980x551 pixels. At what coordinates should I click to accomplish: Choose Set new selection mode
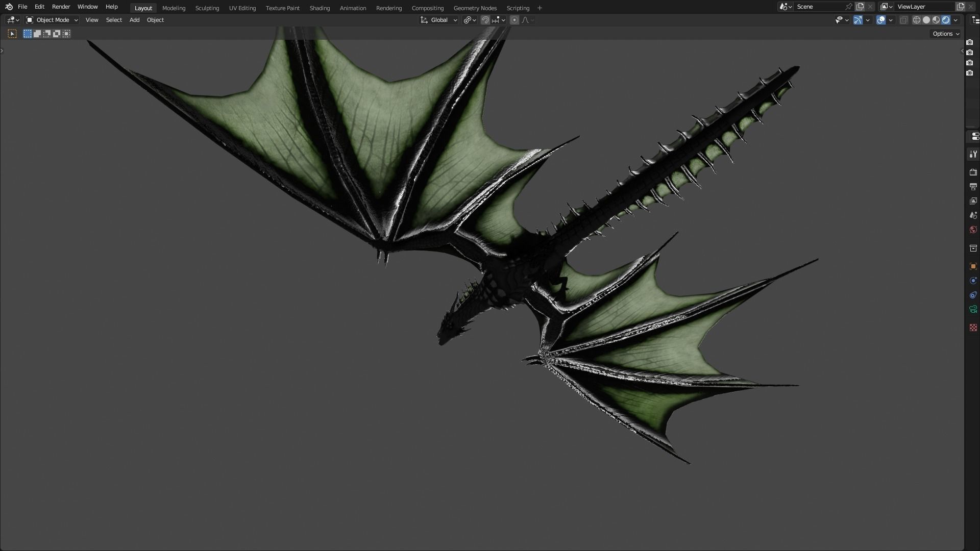click(28, 34)
